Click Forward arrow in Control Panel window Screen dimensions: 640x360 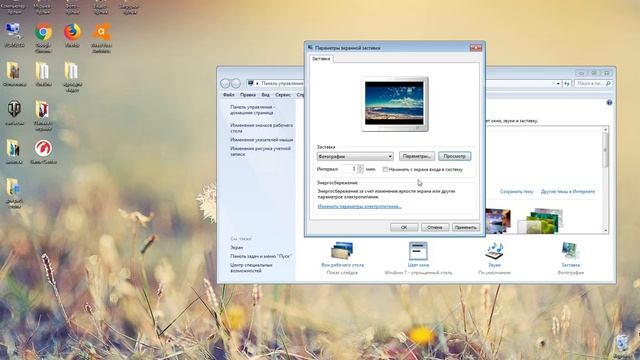click(x=236, y=83)
